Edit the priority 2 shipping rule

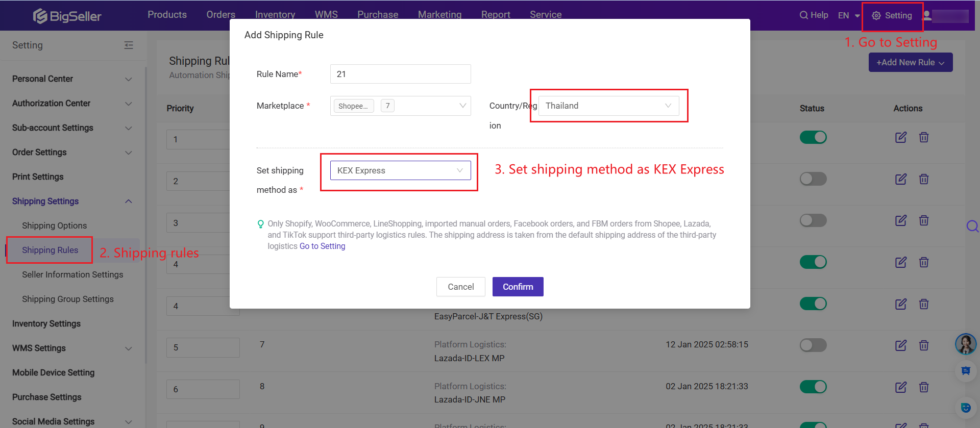(901, 179)
